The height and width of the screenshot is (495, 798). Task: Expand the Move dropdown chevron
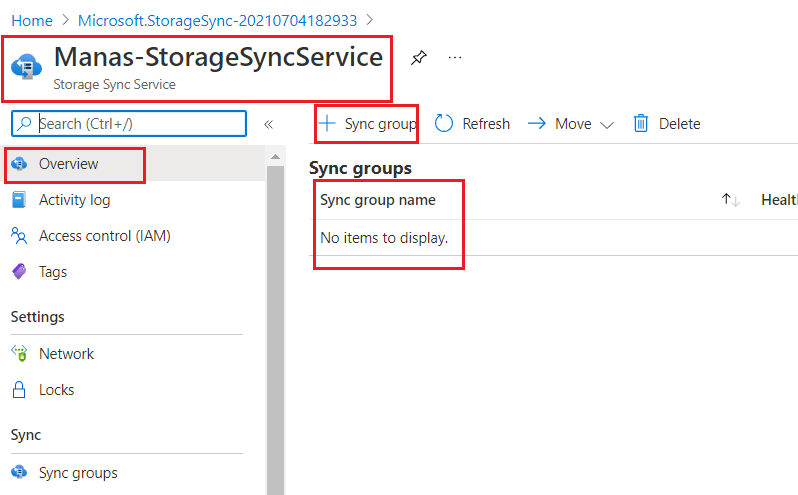pyautogui.click(x=607, y=125)
